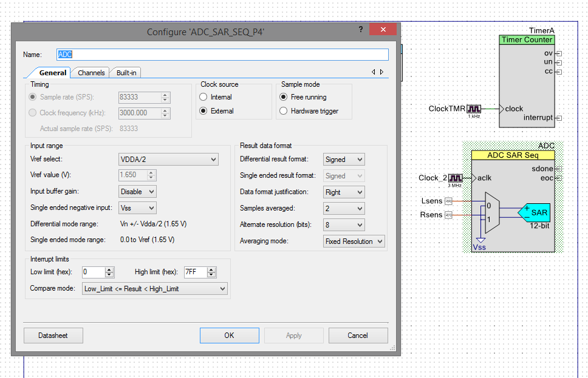Click the Datasheet button
The image size is (588, 378).
(x=53, y=336)
